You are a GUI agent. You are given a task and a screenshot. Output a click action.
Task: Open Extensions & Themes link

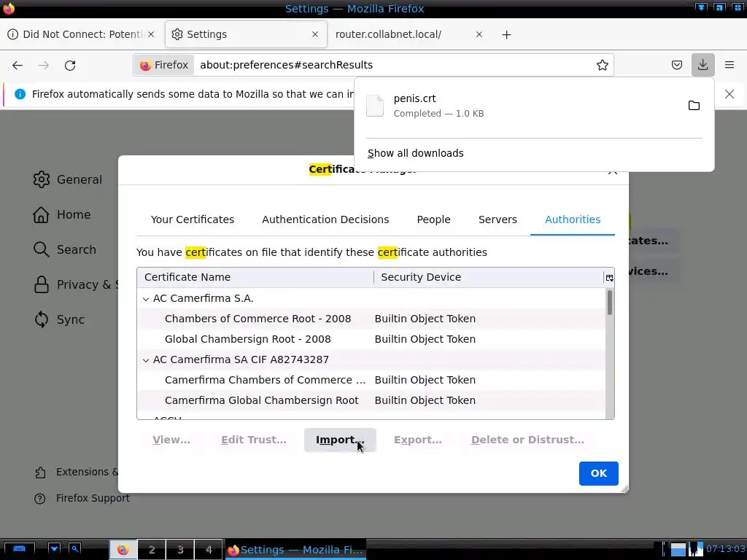point(76,472)
